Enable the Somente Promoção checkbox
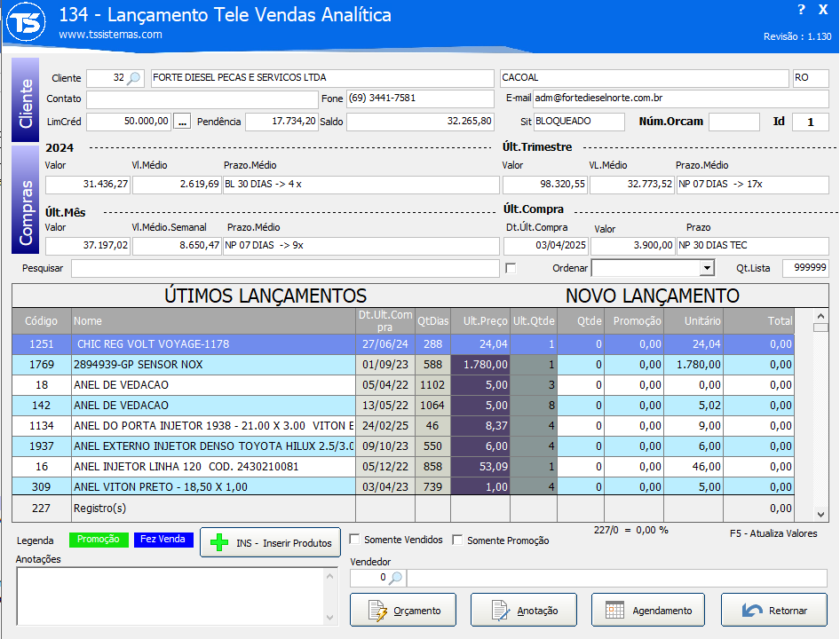Image resolution: width=840 pixels, height=639 pixels. [x=458, y=540]
